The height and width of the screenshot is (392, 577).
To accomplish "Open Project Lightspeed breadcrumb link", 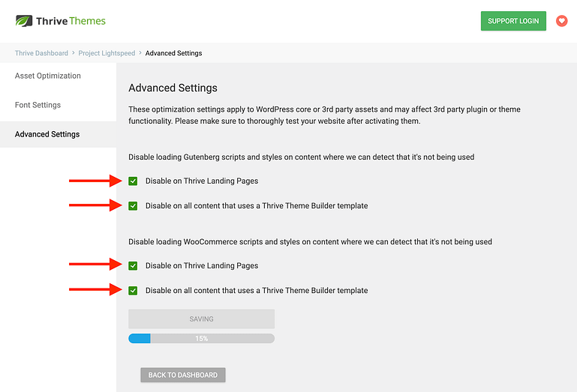I will pyautogui.click(x=107, y=53).
